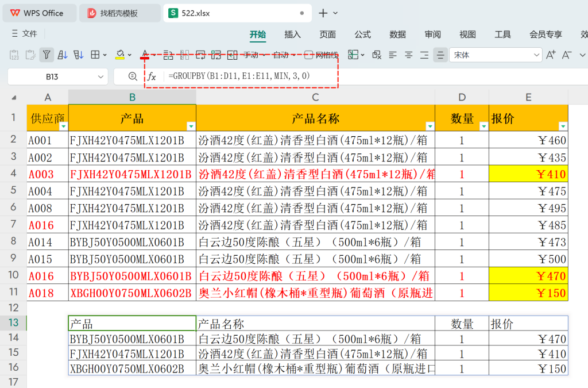Open the 产品 column filter dropdown
588x388 pixels.
[x=191, y=126]
